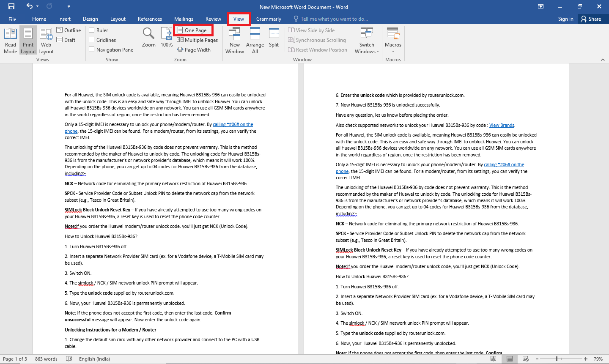Image resolution: width=609 pixels, height=364 pixels.
Task: Open the View Brands link
Action: (x=502, y=125)
